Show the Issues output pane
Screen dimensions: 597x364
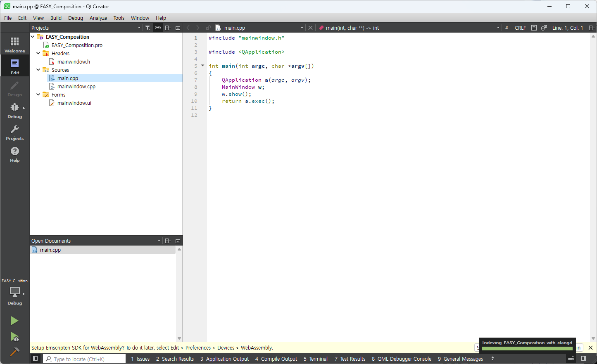[x=140, y=359]
